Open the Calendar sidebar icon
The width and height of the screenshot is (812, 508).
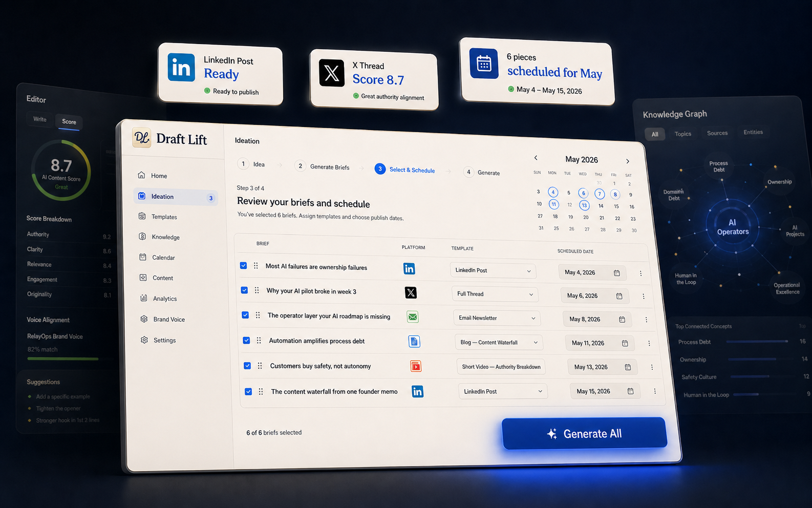(x=143, y=257)
